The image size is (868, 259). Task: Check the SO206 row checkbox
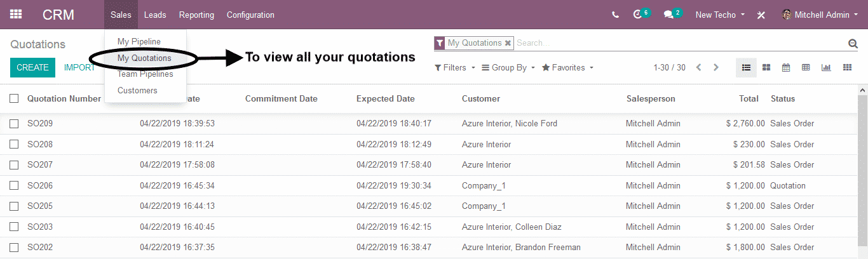point(14,185)
